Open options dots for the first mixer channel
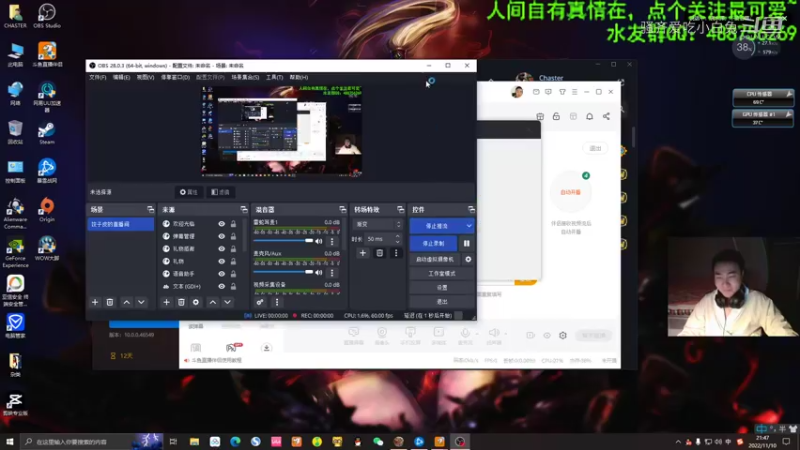 click(332, 241)
